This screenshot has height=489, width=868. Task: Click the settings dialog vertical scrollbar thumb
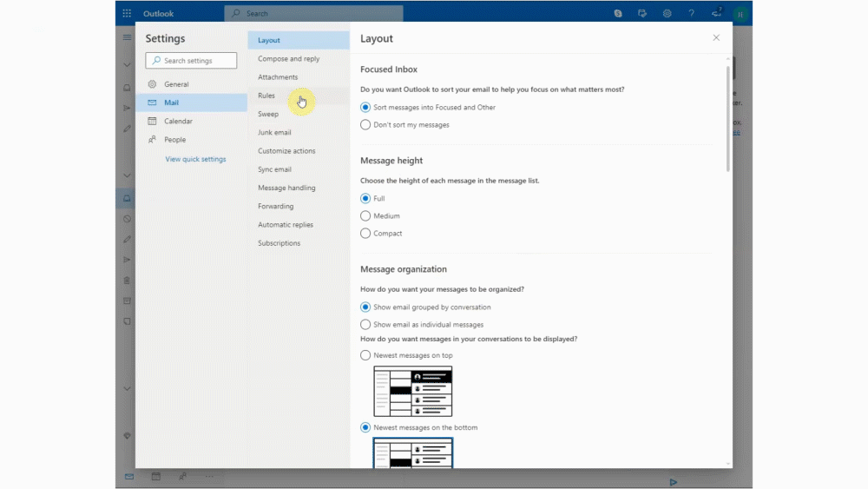click(728, 118)
